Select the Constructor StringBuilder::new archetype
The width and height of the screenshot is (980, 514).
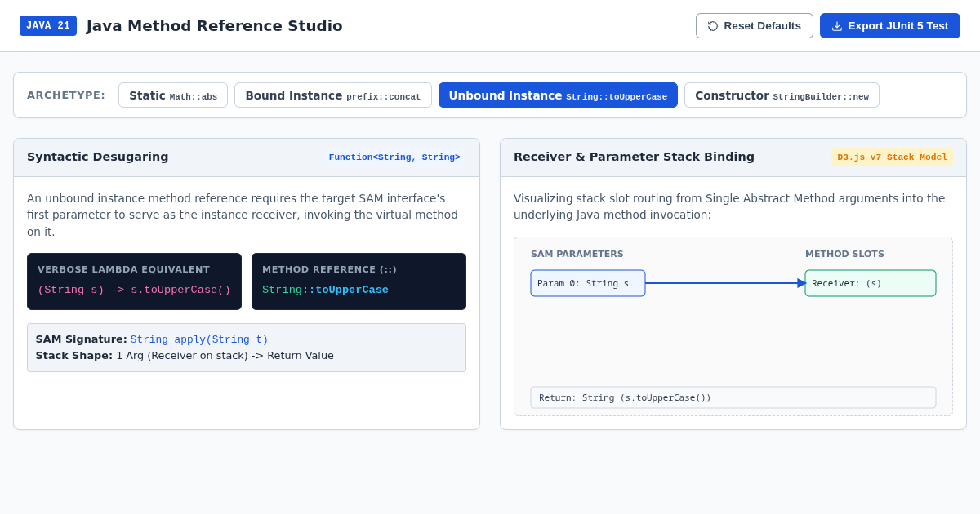[x=782, y=95]
